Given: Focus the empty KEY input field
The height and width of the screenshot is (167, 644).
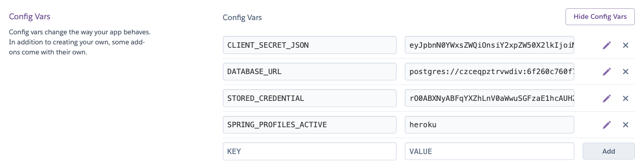Looking at the screenshot, I should [x=310, y=151].
